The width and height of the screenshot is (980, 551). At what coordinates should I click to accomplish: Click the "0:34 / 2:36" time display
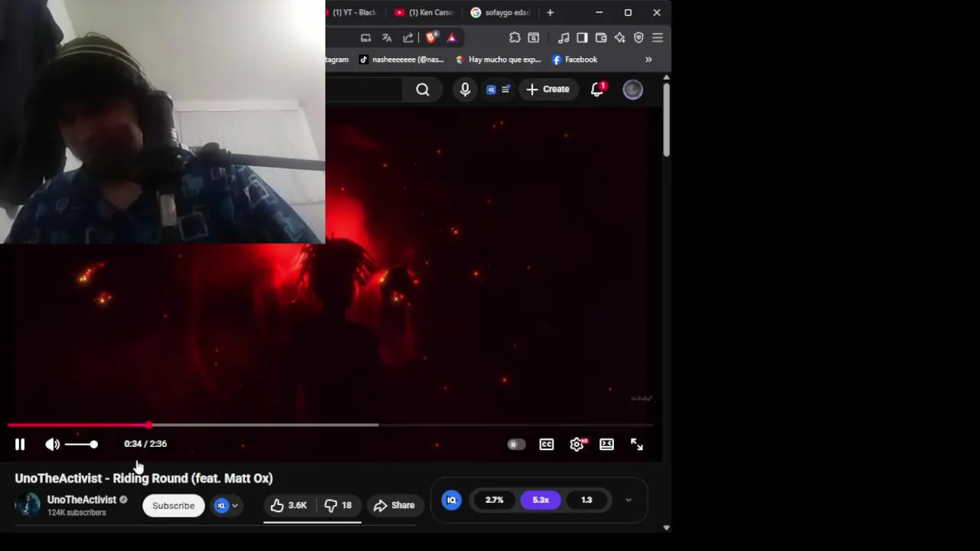145,444
